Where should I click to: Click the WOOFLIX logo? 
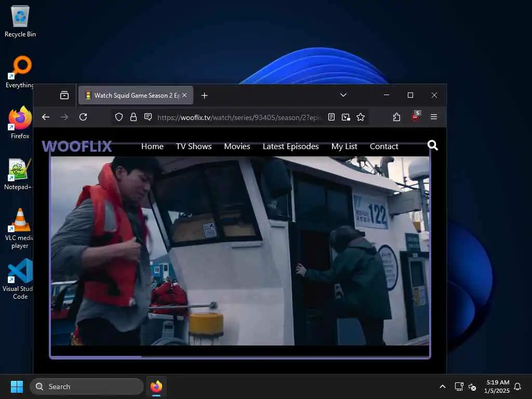77,147
